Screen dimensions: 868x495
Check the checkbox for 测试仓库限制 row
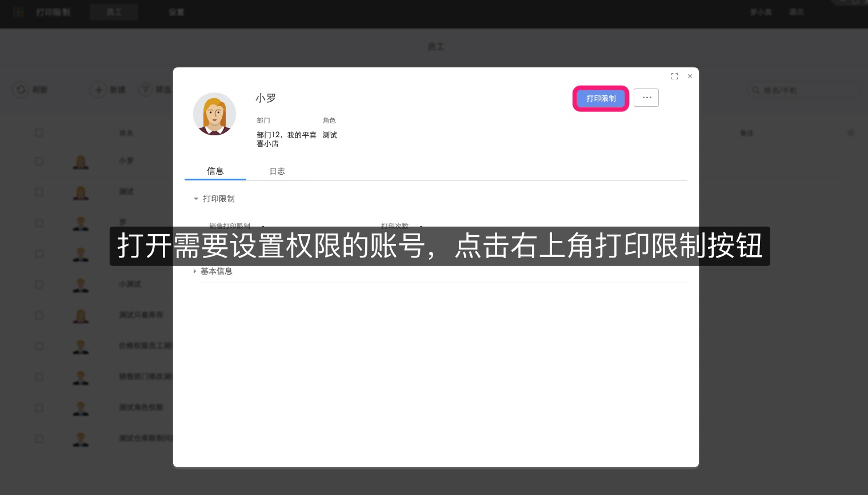pos(39,439)
